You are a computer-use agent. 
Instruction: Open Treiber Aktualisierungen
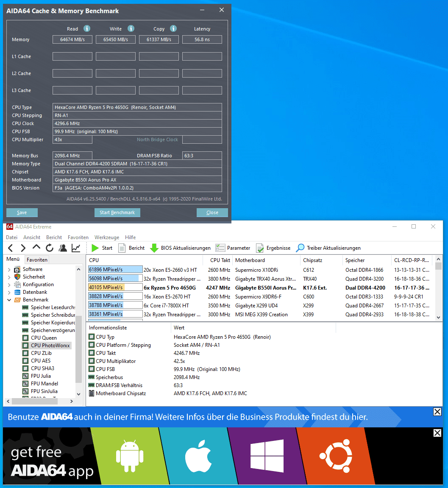(328, 248)
